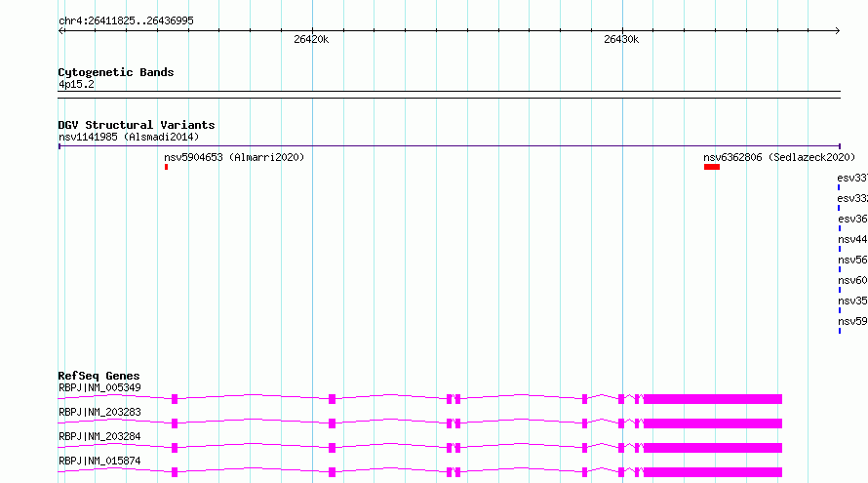Click the truncated nsv44 variant label
This screenshot has width=868, height=483.
pos(852,239)
